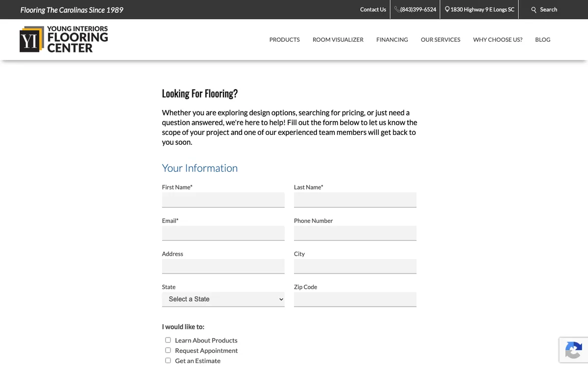588x368 pixels.
Task: Click the magnifying glass search icon
Action: pyautogui.click(x=534, y=10)
